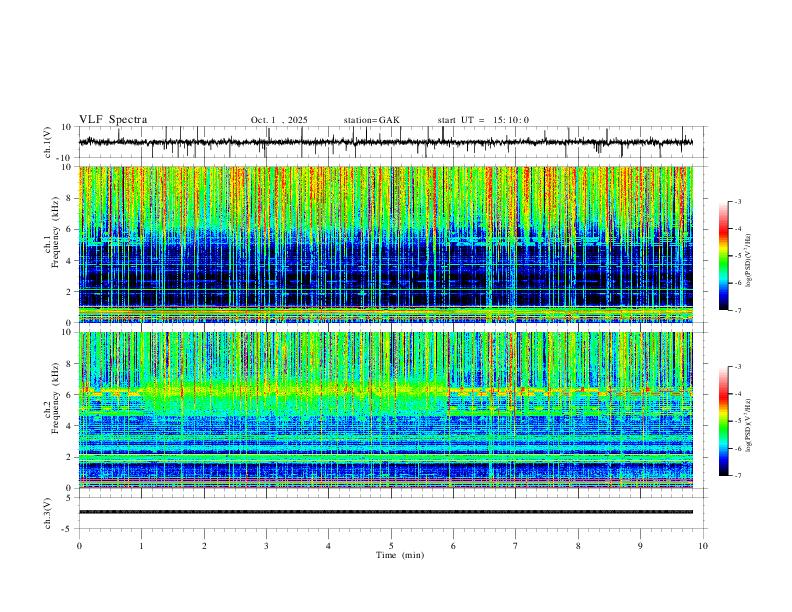Click time tick label "4" on x-axis

click(328, 546)
